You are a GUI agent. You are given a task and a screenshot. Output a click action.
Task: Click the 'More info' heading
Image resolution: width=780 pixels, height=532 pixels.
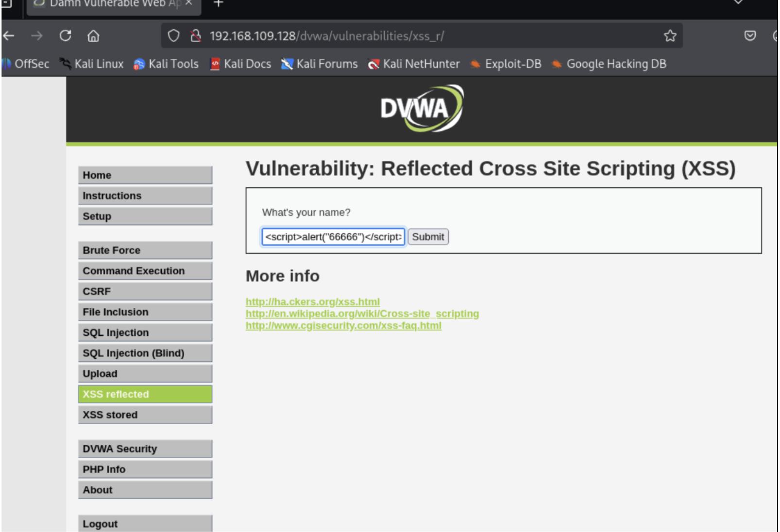pyautogui.click(x=283, y=276)
